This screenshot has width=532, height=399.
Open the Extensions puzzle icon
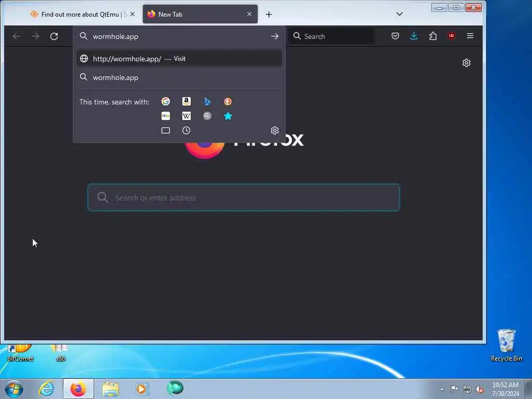(433, 36)
